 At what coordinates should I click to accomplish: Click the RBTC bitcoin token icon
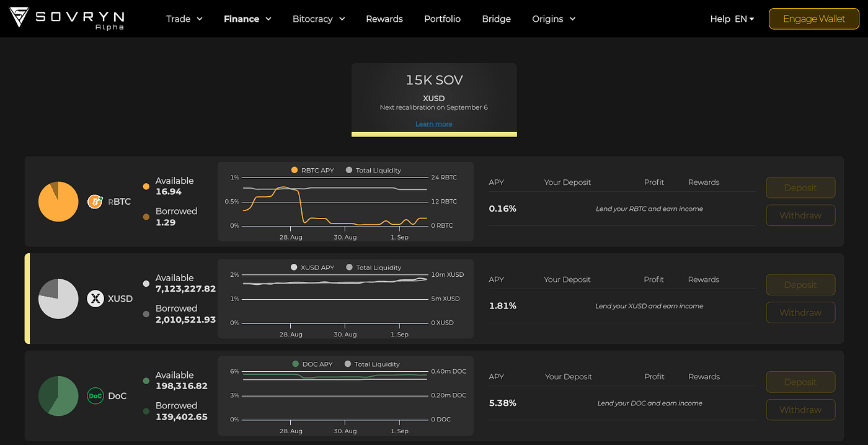(95, 201)
